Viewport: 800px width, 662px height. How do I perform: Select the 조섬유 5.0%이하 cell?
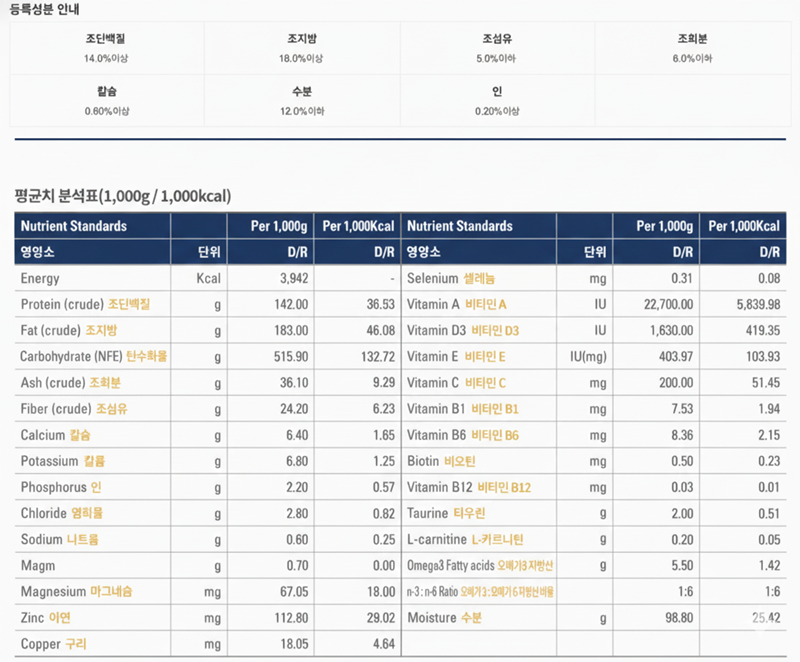pyautogui.click(x=497, y=48)
